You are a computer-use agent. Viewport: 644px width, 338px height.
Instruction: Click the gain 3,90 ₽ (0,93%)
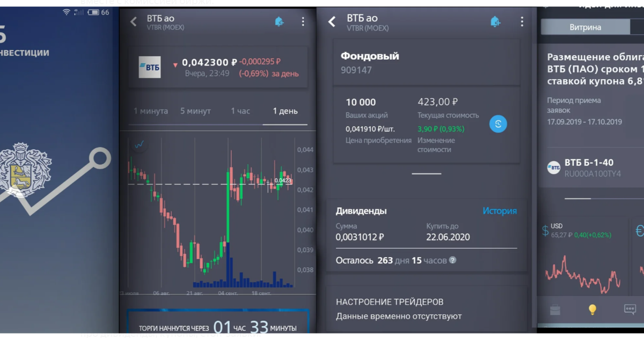441,129
